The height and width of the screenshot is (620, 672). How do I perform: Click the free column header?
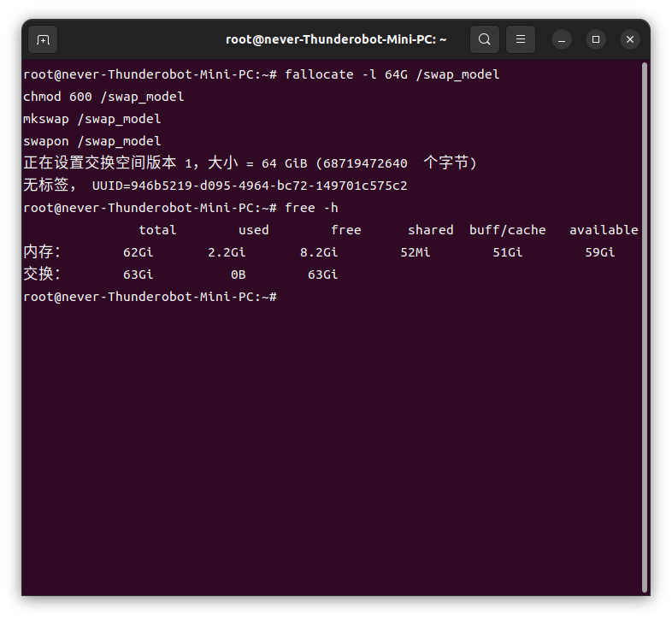346,230
